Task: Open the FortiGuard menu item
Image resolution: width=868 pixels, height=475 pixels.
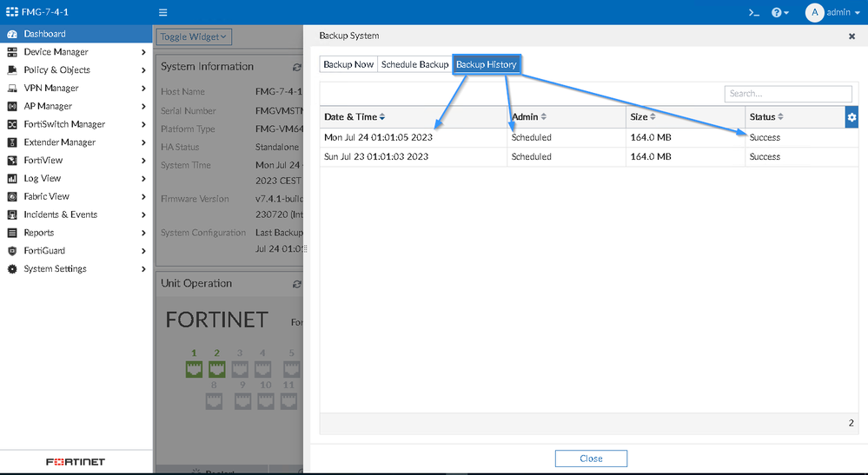Action: 44,250
